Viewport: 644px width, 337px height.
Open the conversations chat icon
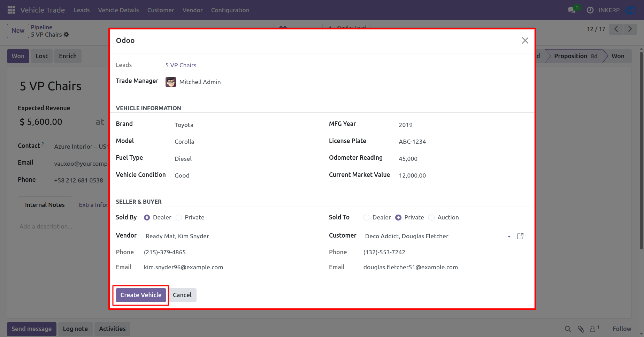click(572, 10)
